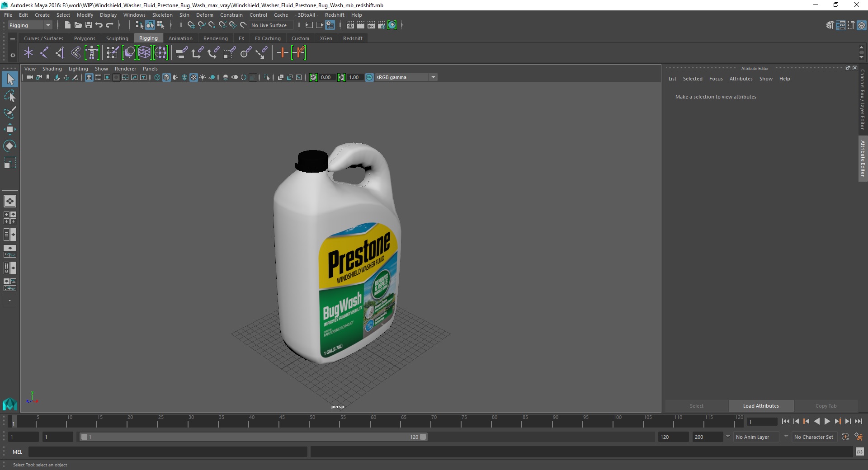Open a scene with folder icon
The image size is (868, 470).
78,25
